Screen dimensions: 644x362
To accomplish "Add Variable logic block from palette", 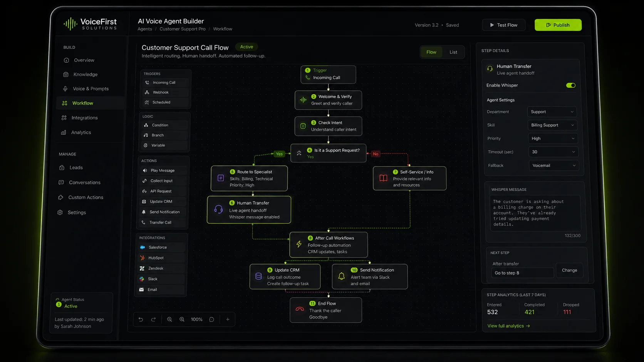I will coord(164,145).
